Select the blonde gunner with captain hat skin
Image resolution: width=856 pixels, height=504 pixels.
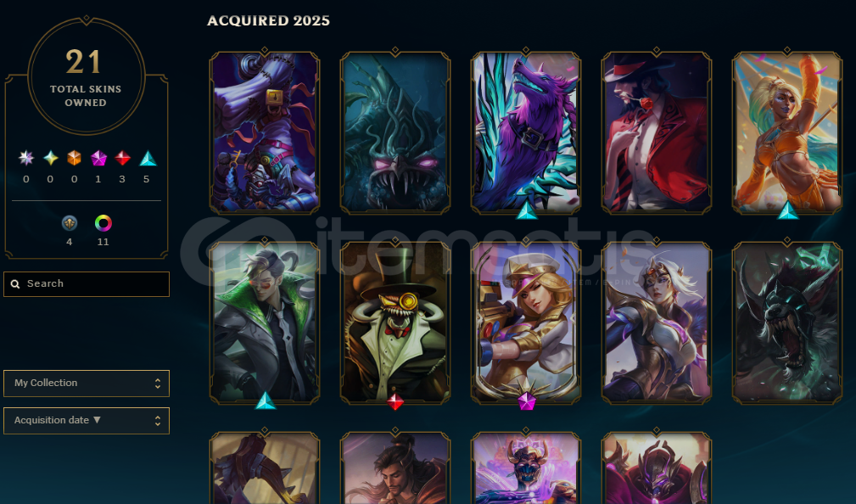[526, 322]
